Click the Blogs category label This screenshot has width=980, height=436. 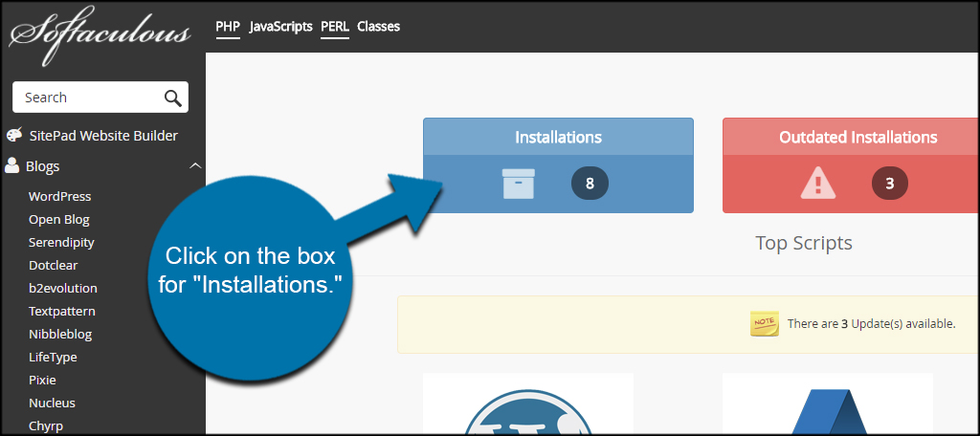42,166
